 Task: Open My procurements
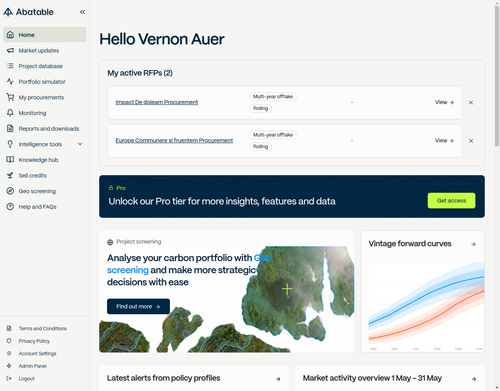coord(45,97)
